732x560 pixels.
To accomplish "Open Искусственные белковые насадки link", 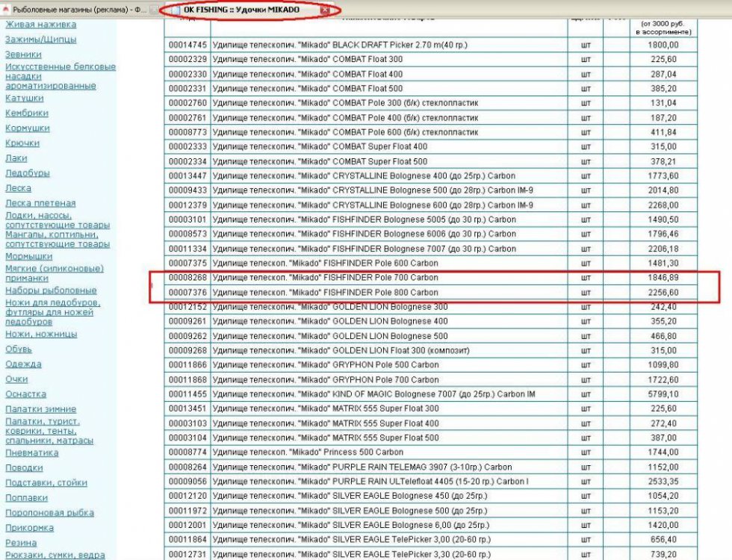I will 61,76.
